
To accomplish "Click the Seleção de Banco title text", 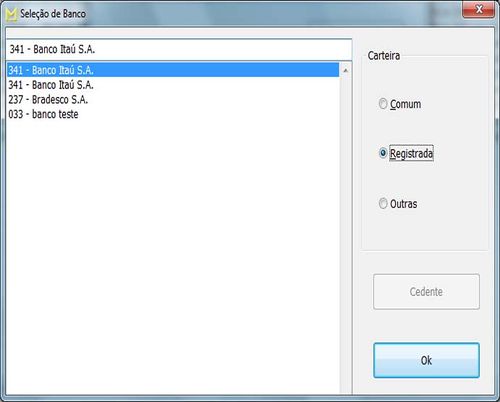I will coord(53,14).
